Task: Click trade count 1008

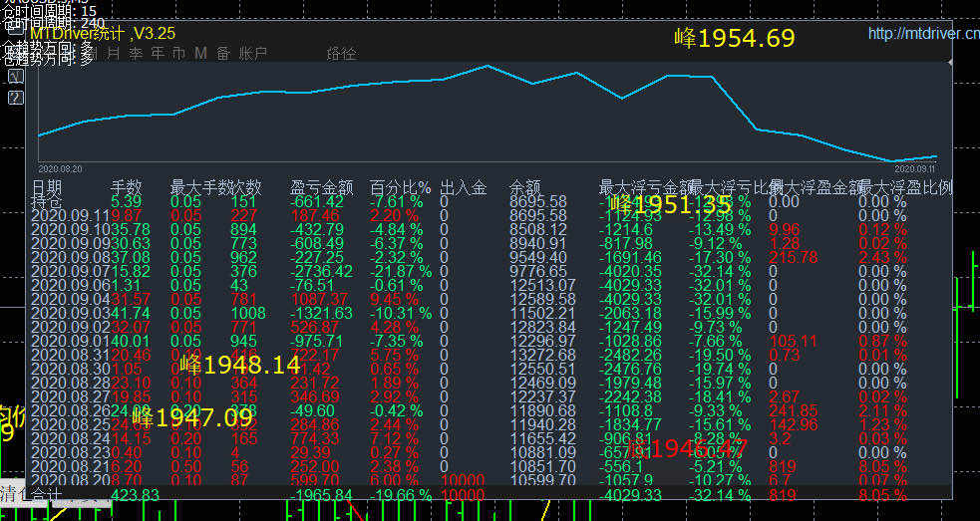Action: click(x=248, y=313)
